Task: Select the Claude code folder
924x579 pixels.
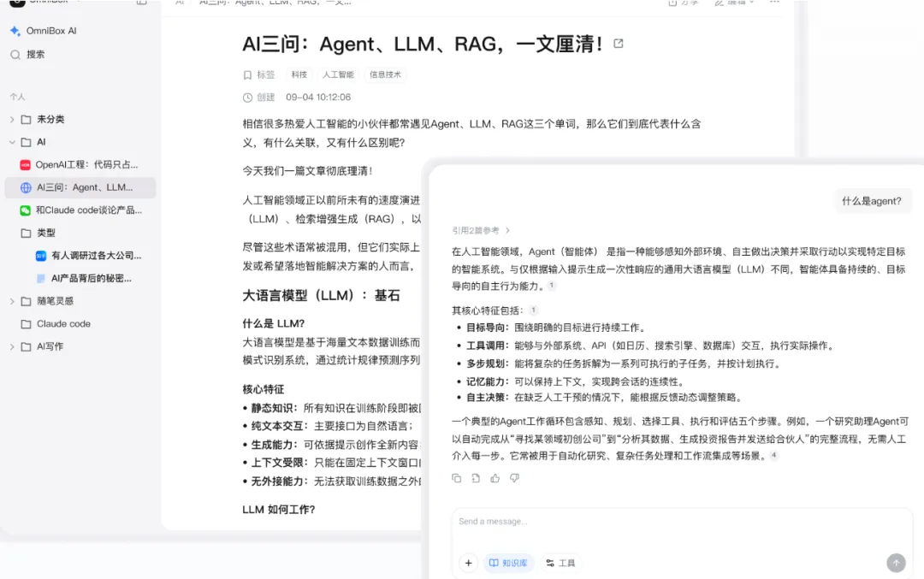Action: coord(56,324)
